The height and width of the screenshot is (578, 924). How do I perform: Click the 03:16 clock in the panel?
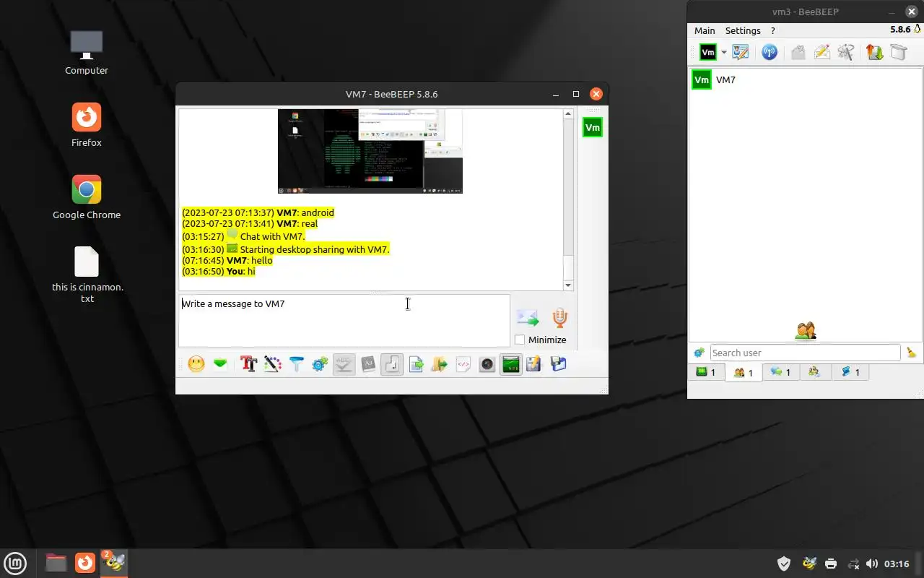897,564
